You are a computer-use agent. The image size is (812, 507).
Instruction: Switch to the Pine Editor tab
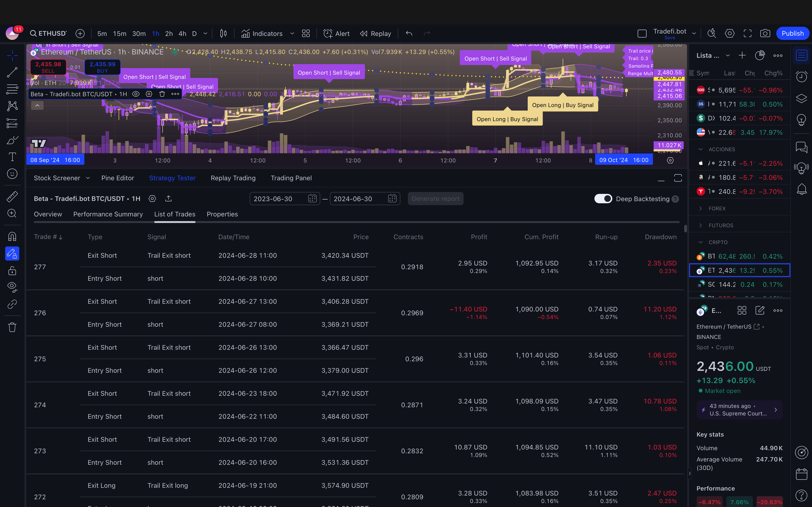pos(117,178)
